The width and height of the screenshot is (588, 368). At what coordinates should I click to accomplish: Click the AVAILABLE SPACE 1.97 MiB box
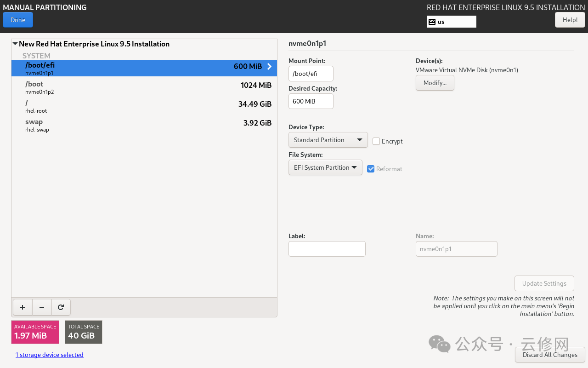[35, 332]
